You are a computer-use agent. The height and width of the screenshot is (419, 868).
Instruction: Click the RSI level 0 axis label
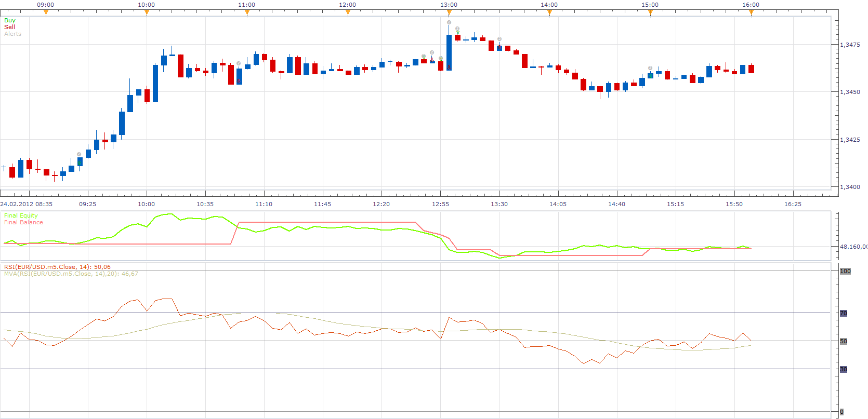pyautogui.click(x=842, y=412)
